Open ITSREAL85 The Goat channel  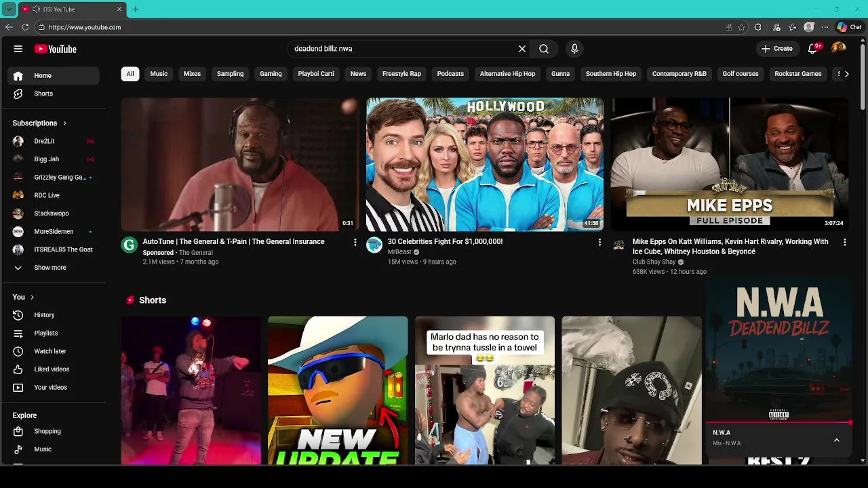tap(54, 249)
